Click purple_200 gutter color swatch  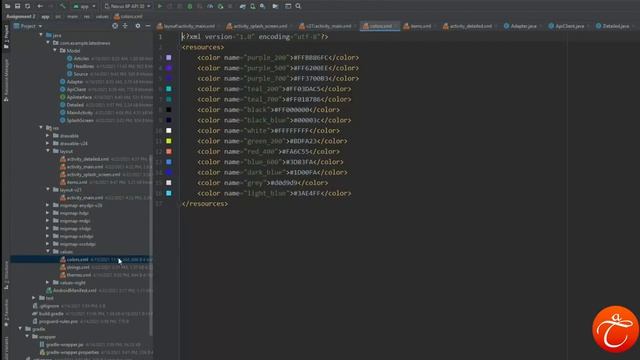(169, 58)
